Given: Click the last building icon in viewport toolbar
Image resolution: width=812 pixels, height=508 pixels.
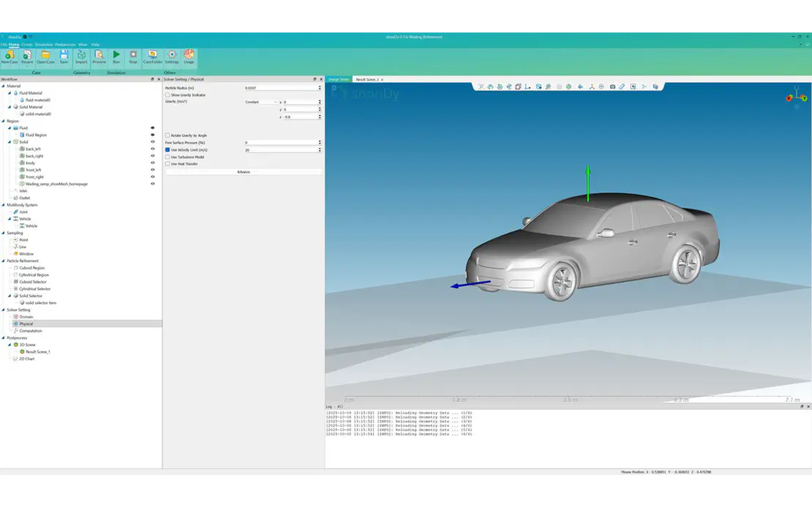Looking at the screenshot, I should point(655,86).
